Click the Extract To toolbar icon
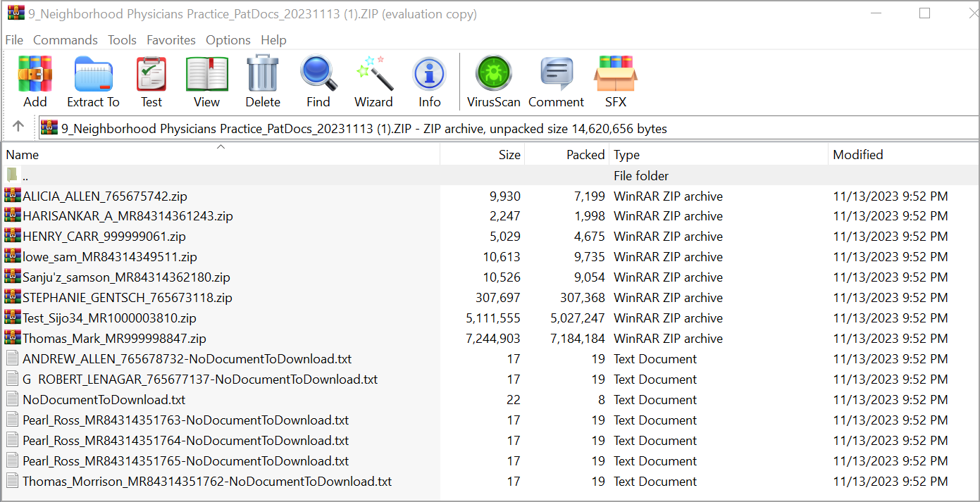Viewport: 980px width, 502px height. coord(93,82)
